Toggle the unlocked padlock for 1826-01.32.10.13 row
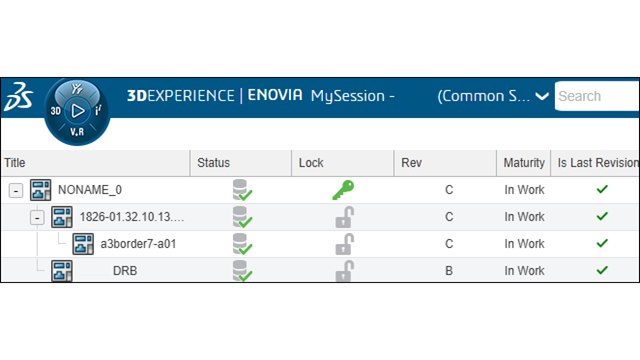Viewport: 640px width, 360px height. click(344, 217)
